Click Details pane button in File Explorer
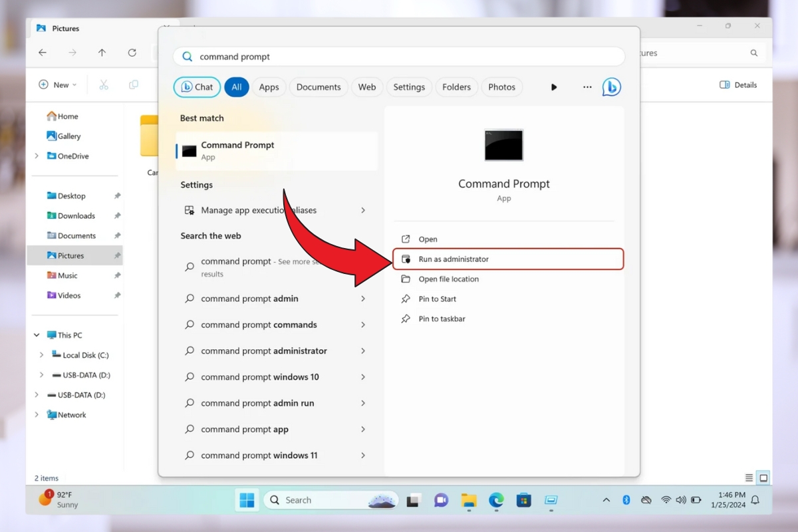 click(738, 84)
